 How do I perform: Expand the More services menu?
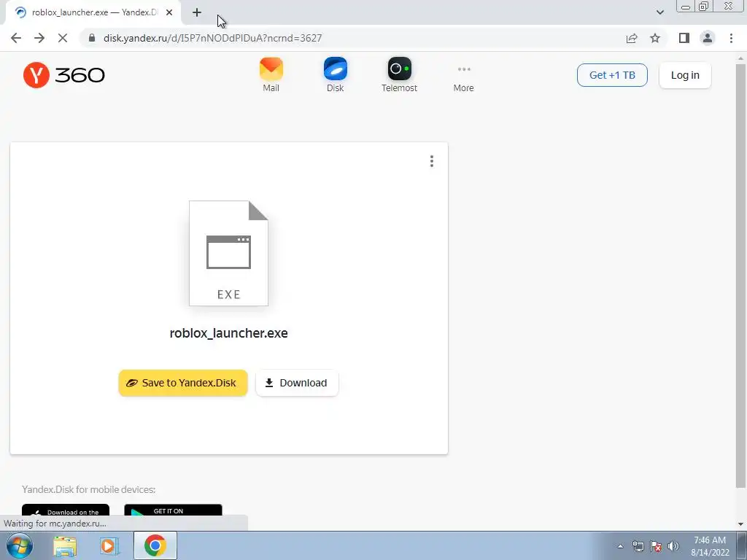click(463, 77)
